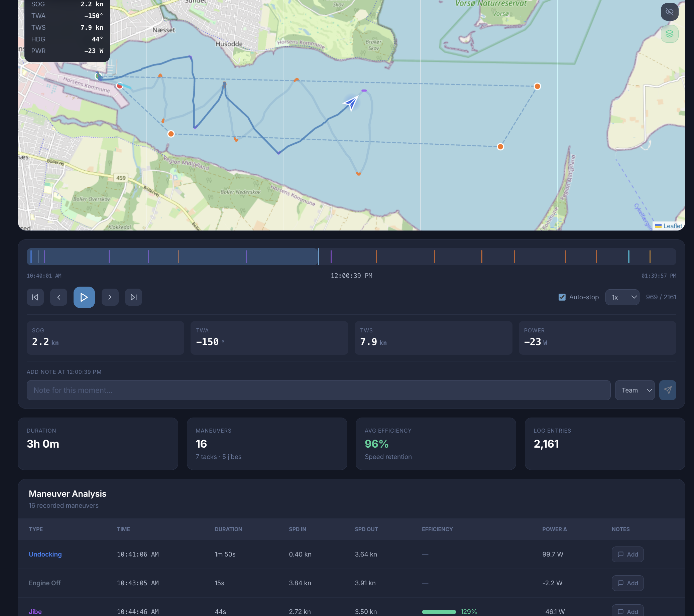Screen dimensions: 694x616
Task: Click the boat position arrow on the map
Action: (351, 103)
